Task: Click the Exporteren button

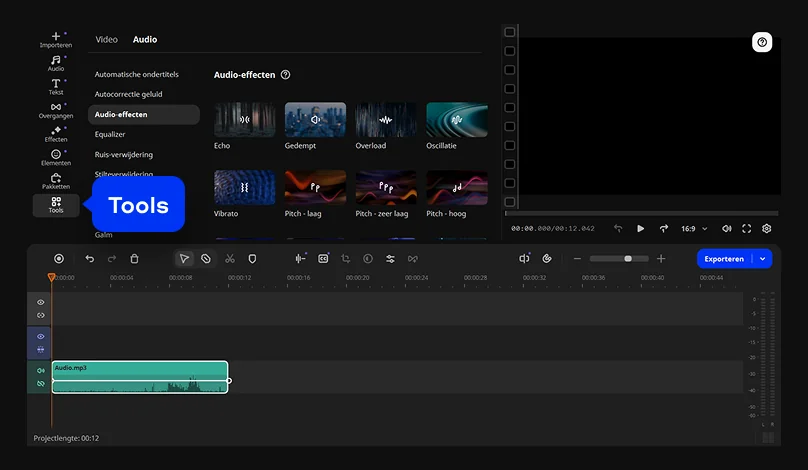Action: 725,258
